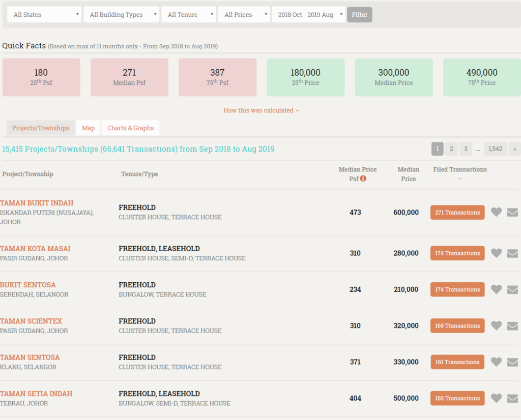Open the All Building Types dropdown

tap(121, 15)
